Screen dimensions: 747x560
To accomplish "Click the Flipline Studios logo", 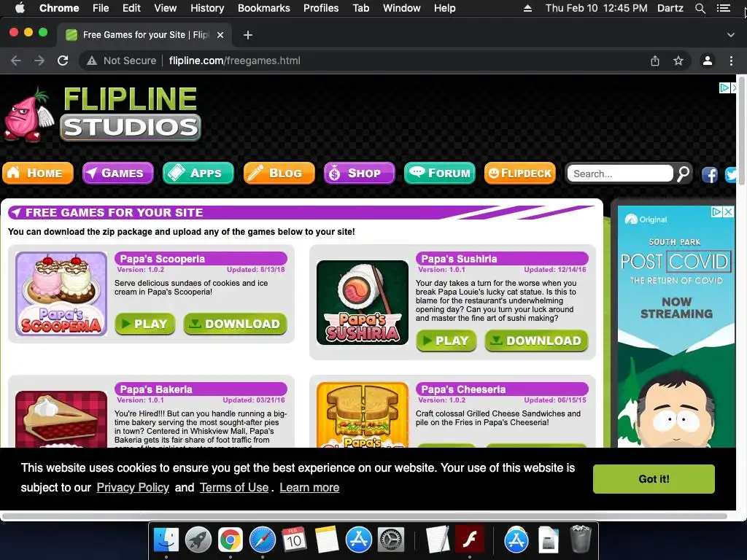I will [102, 114].
